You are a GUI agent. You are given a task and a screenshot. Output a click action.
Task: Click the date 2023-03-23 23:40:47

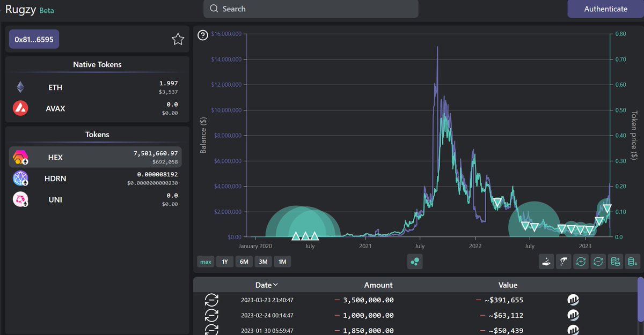click(x=267, y=300)
